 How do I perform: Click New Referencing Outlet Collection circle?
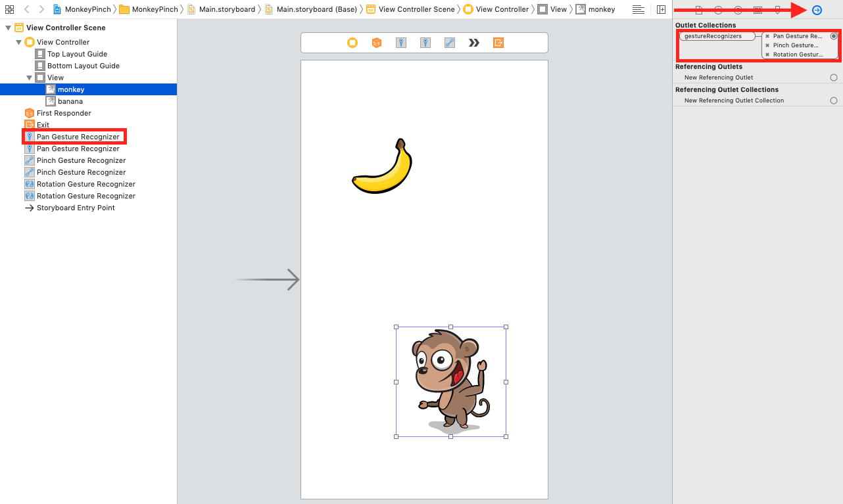click(x=834, y=100)
